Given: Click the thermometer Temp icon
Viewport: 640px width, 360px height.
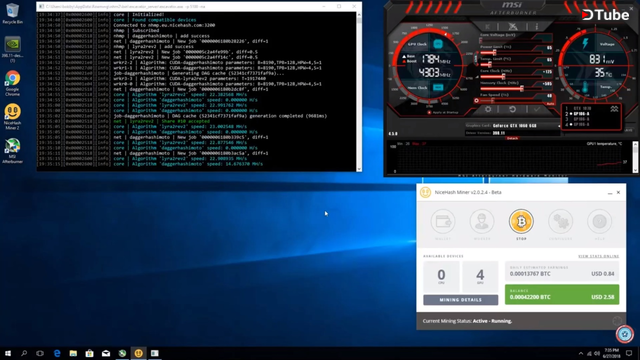Looking at the screenshot, I should click(585, 87).
